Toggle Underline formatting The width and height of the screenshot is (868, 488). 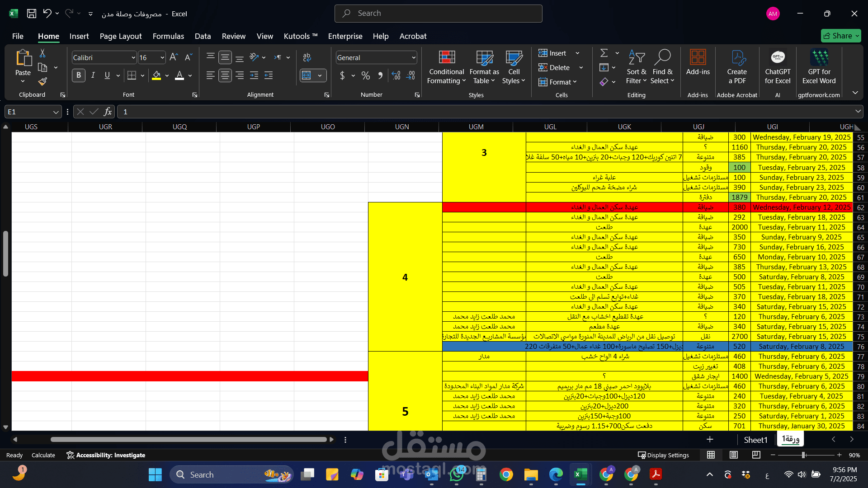coord(107,75)
